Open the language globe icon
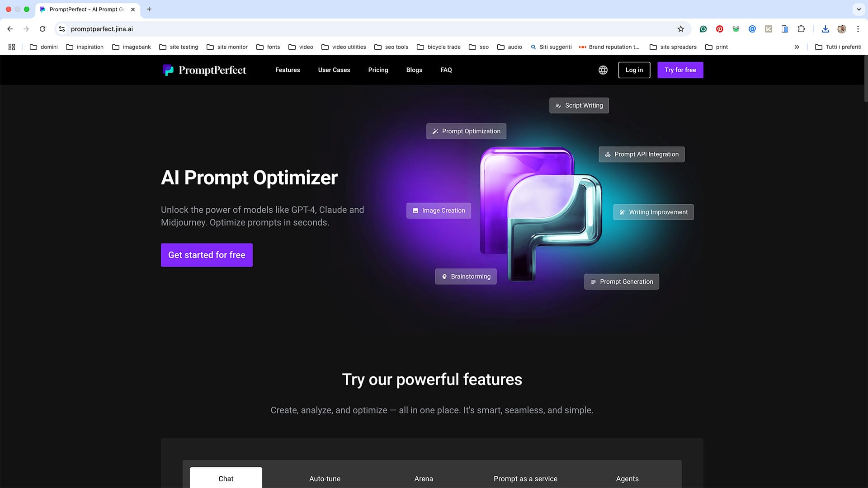This screenshot has width=868, height=488. (x=603, y=70)
